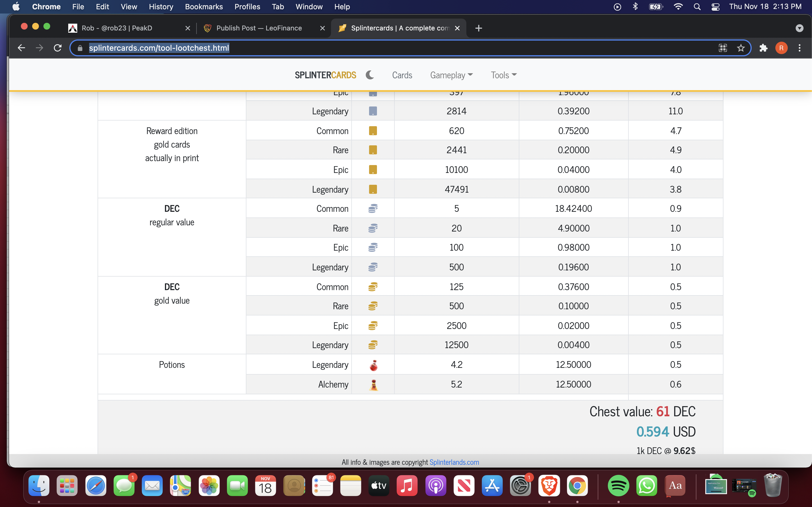Screen dimensions: 812x507
Task: Click the back navigation arrow
Action: 22,48
